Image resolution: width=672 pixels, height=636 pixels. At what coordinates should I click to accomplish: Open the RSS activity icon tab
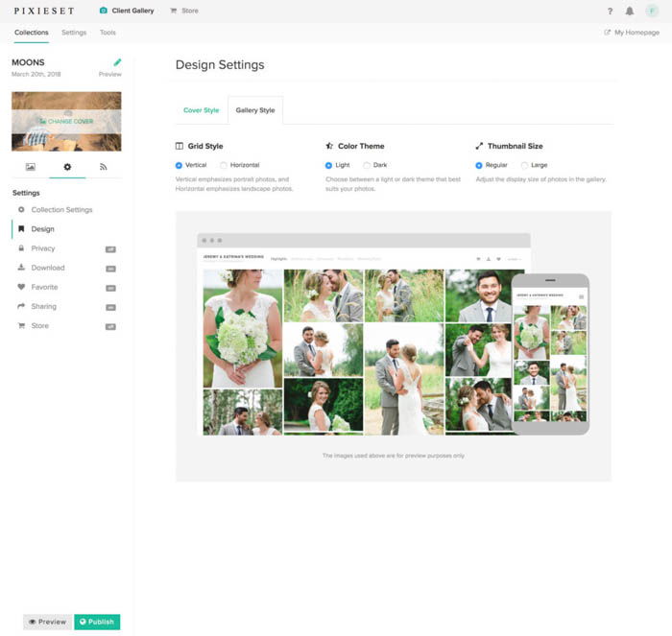point(104,167)
